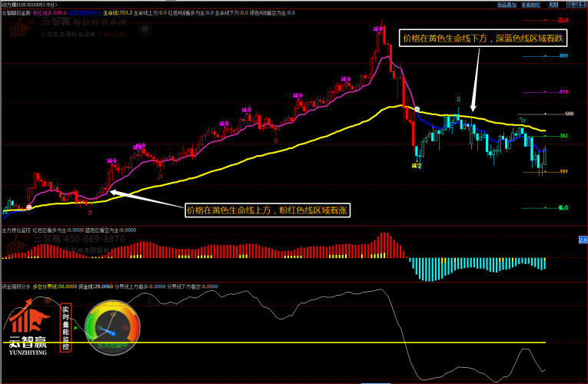The image size is (588, 384).
Task: Click the 实时量能监控 vertical label
Action: [x=66, y=328]
